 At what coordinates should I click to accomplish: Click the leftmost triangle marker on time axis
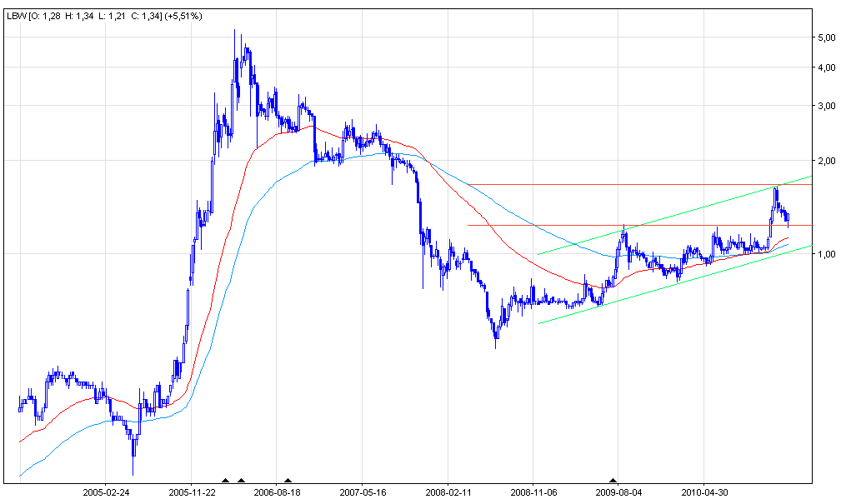[x=224, y=481]
